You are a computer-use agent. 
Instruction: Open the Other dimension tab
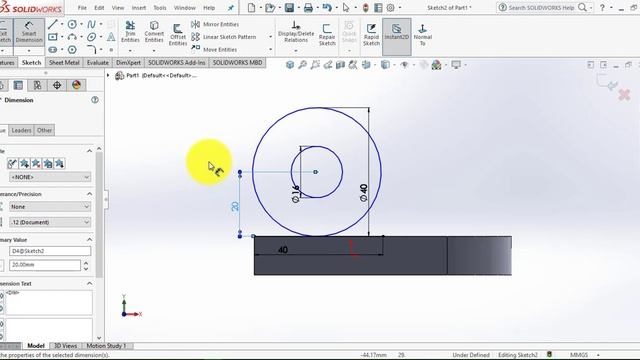[44, 130]
